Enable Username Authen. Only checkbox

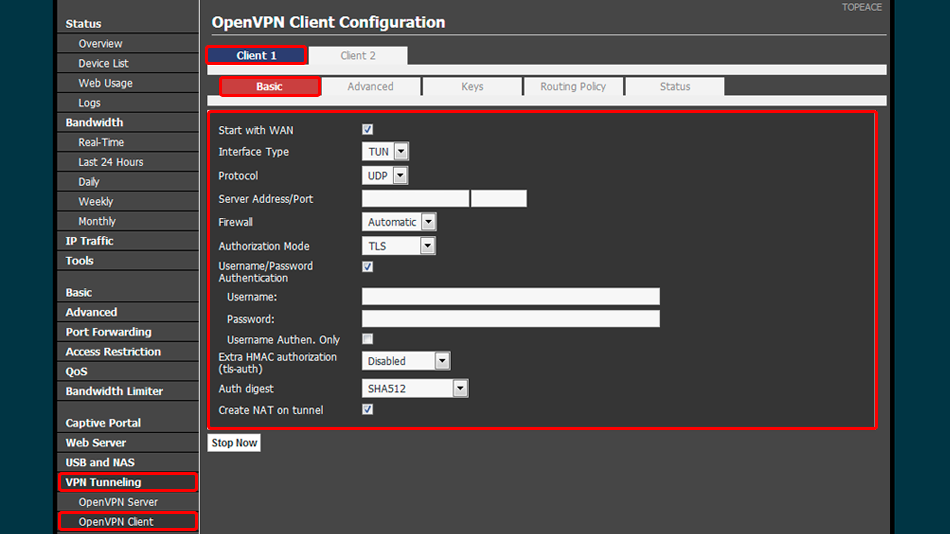tap(367, 339)
